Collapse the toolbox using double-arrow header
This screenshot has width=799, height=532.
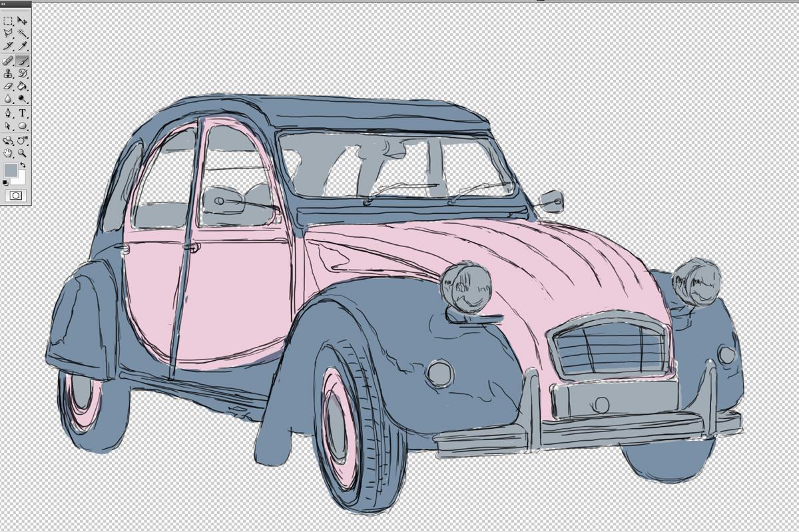tap(3, 3)
